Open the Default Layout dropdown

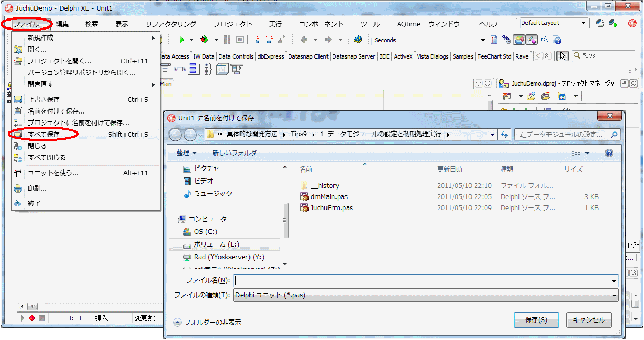pyautogui.click(x=583, y=23)
